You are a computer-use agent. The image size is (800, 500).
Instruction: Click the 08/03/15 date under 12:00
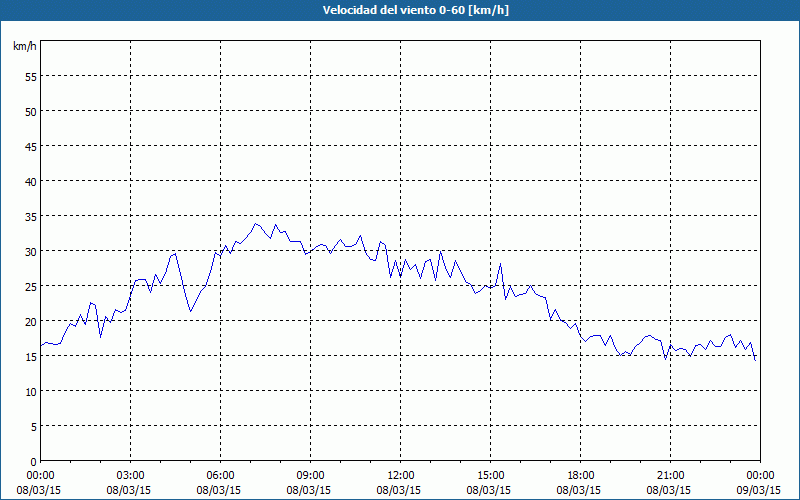coord(399,490)
